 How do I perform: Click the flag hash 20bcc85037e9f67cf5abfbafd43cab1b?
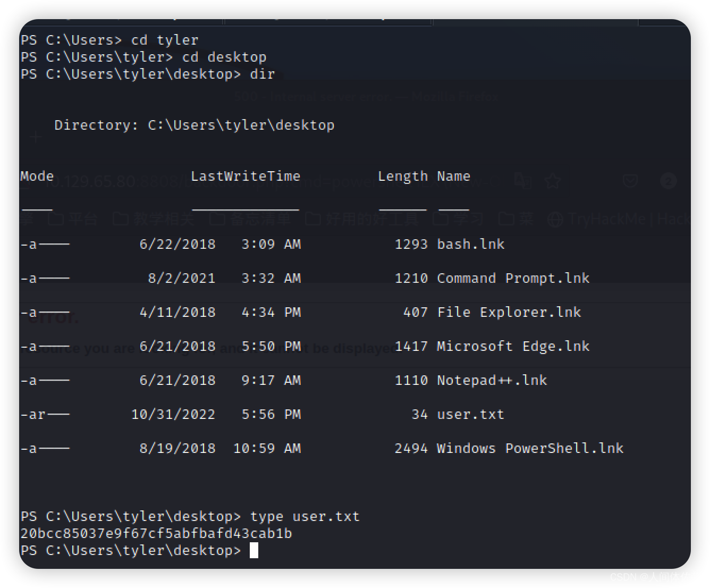(156, 533)
